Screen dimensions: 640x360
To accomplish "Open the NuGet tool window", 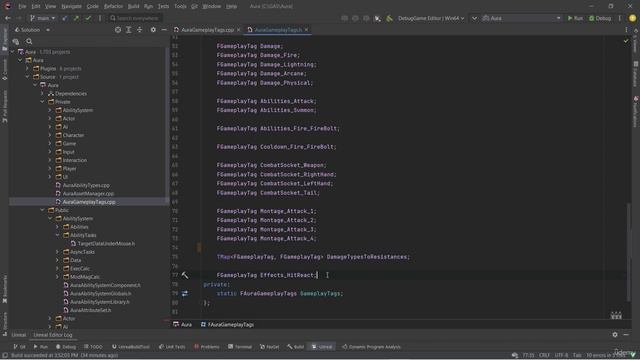I will 269,347.
